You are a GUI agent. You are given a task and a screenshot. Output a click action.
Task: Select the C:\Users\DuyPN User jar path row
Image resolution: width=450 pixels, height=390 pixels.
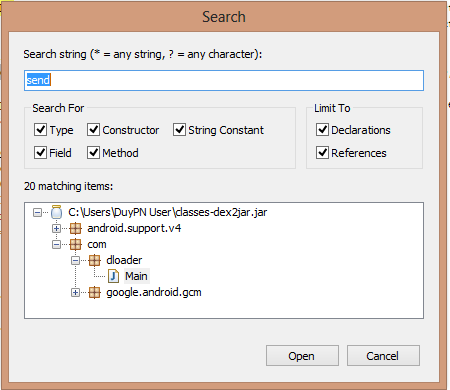coord(168,212)
